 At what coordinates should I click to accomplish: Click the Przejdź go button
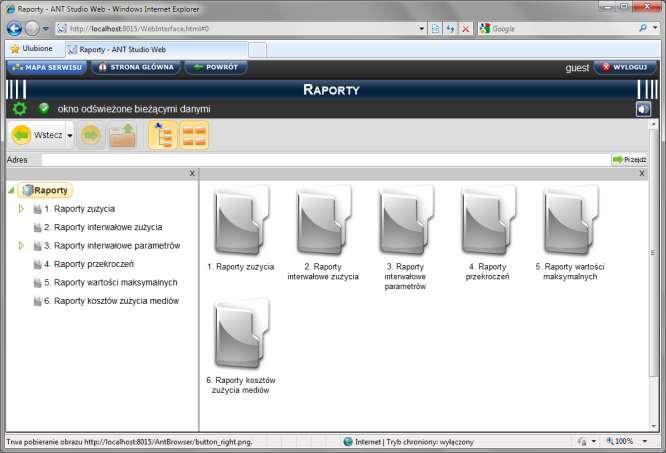(629, 160)
